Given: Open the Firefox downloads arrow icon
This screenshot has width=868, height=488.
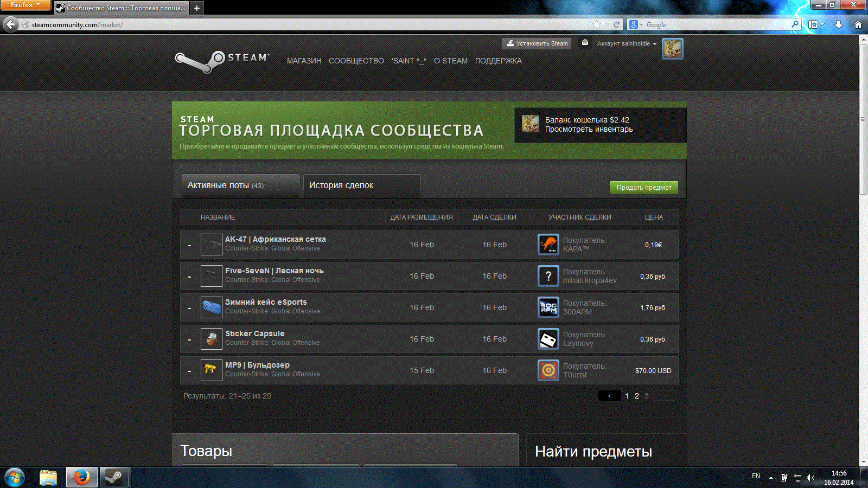Looking at the screenshot, I should 839,24.
